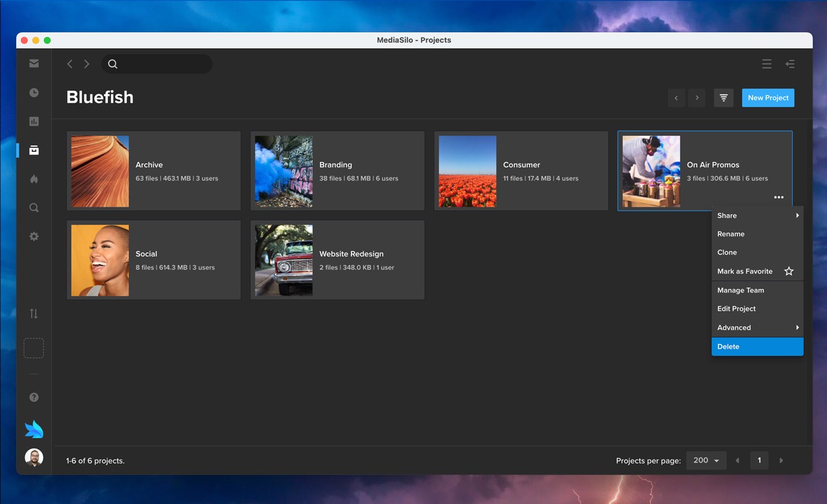The width and height of the screenshot is (827, 504).
Task: Open the settings gear icon in sidebar
Action: click(34, 236)
